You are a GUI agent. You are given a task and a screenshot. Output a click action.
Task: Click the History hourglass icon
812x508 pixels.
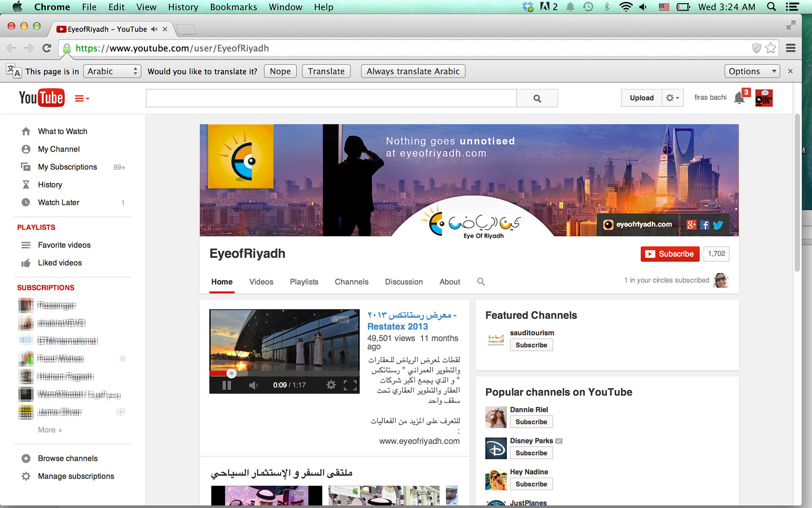point(26,185)
